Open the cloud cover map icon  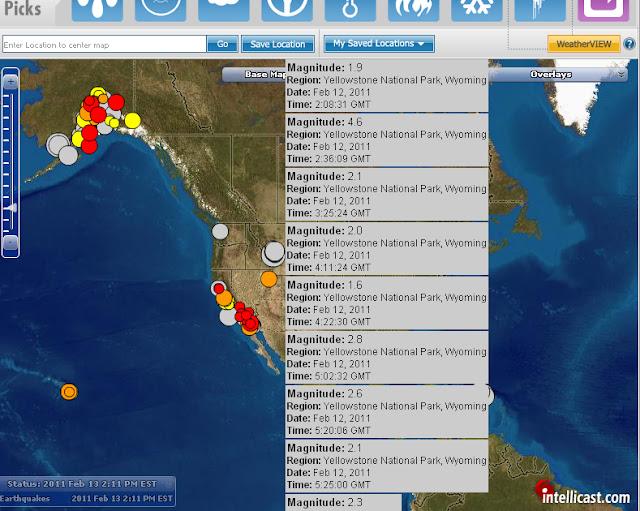pos(224,10)
